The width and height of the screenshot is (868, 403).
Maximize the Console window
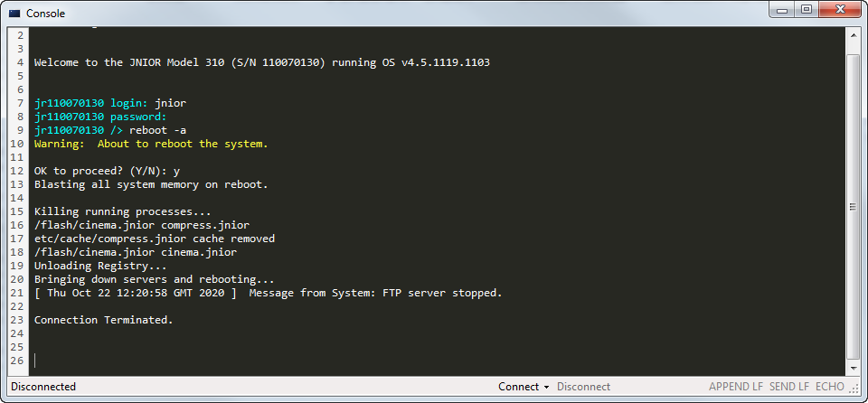[x=806, y=9]
